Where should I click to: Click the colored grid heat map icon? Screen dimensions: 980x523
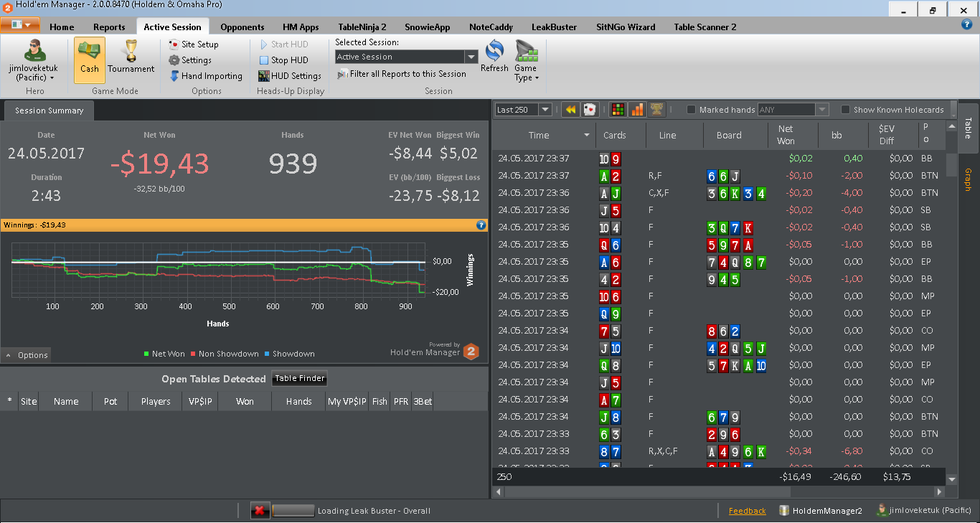point(617,110)
